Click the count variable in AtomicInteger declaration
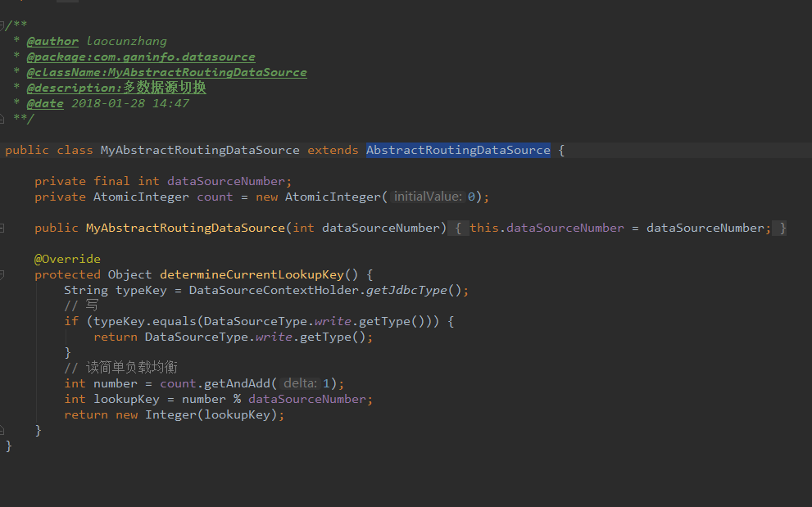812x507 pixels. point(215,197)
